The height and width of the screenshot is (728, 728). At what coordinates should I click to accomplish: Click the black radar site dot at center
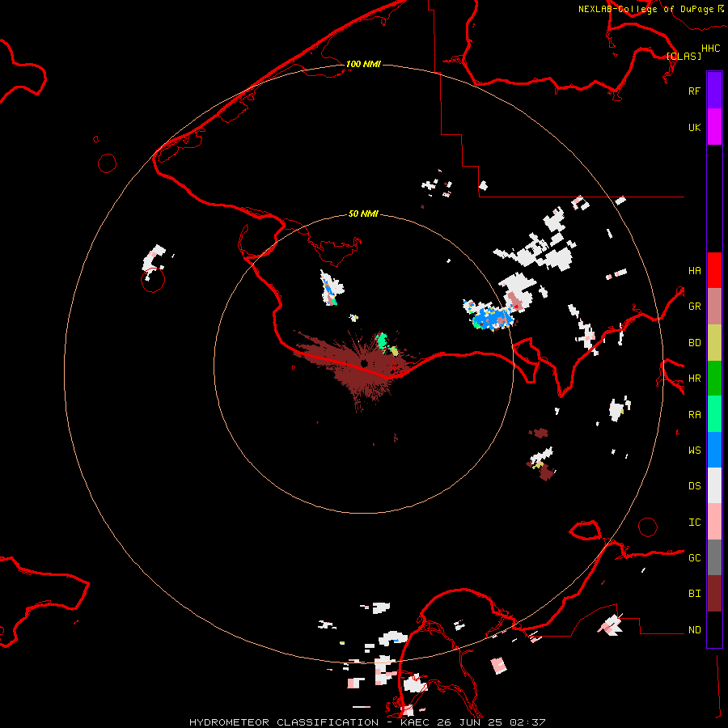pyautogui.click(x=365, y=363)
